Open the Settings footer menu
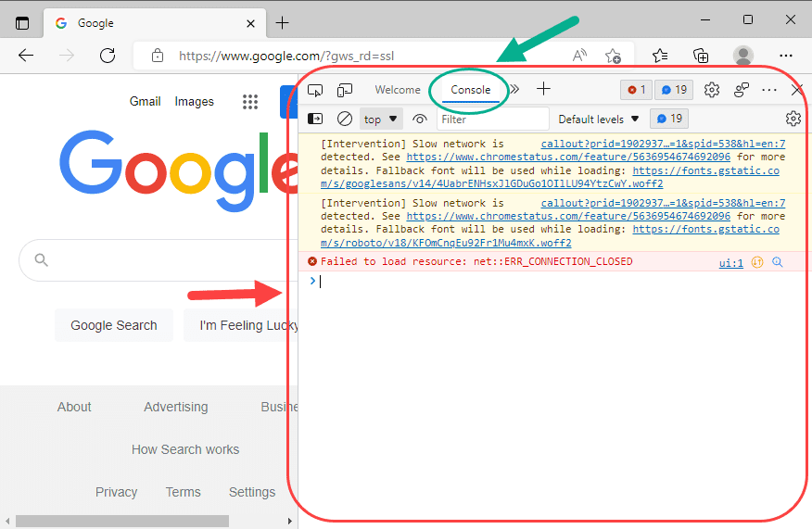 (252, 492)
